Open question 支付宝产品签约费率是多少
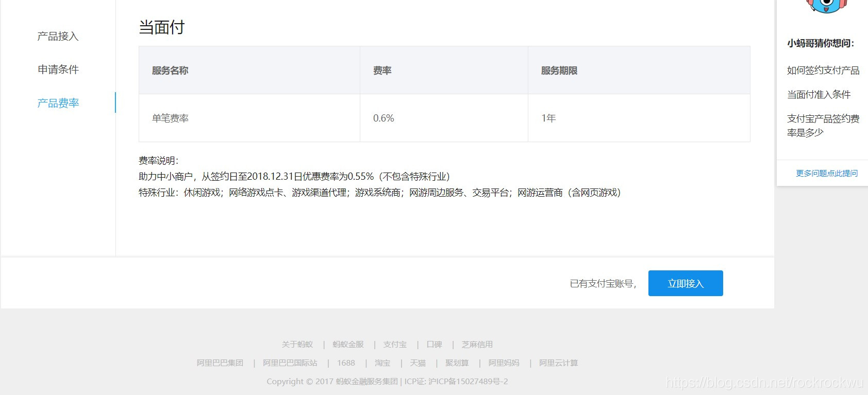Viewport: 868px width, 395px height. 823,126
